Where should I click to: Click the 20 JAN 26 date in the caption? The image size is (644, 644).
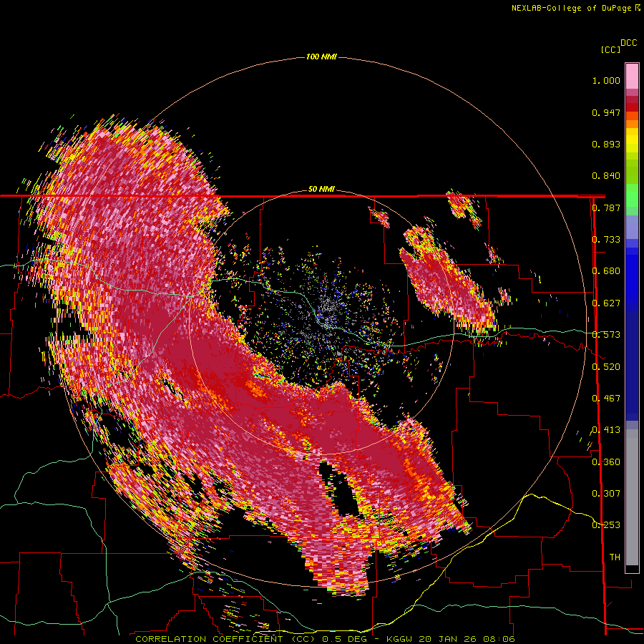[x=447, y=639]
